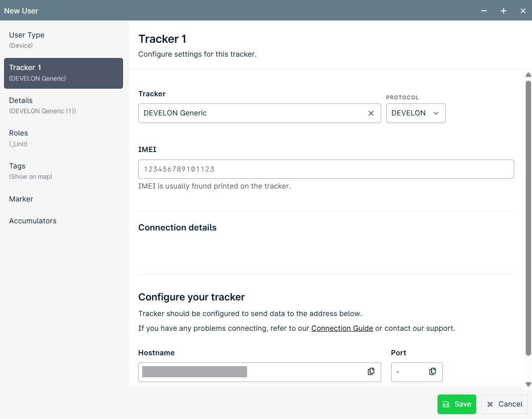Click the vertical scrollbar thumb

tap(528, 218)
